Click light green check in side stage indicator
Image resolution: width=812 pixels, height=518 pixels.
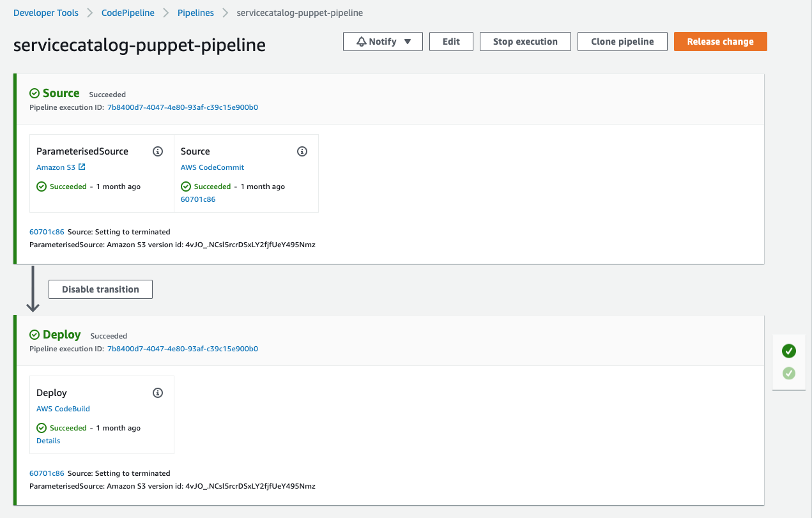pos(789,373)
